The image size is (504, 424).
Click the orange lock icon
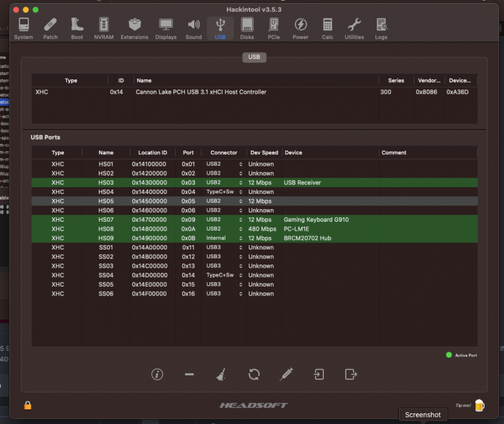tap(28, 405)
